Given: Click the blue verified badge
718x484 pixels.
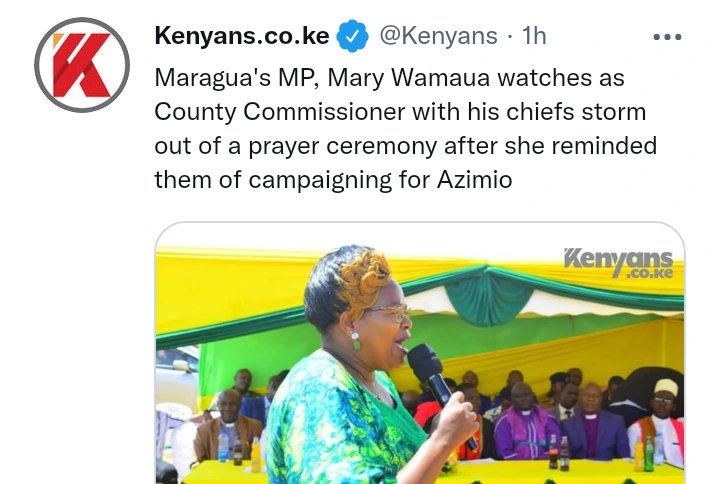Looking at the screenshot, I should coord(353,36).
